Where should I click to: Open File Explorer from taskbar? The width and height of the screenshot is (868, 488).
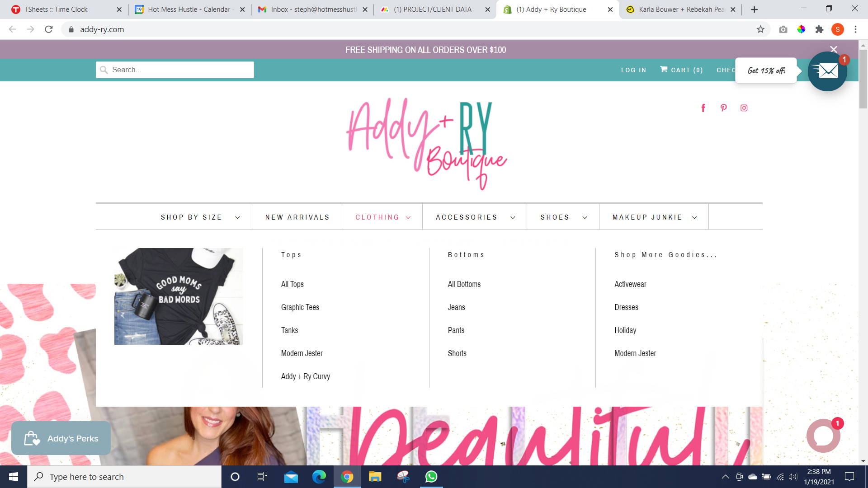click(375, 477)
